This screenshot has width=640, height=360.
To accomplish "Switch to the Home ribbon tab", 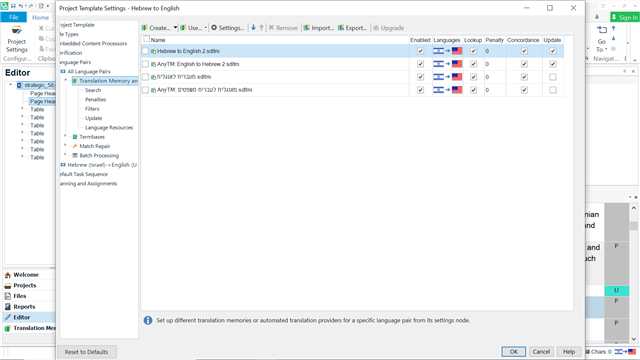I will point(40,18).
